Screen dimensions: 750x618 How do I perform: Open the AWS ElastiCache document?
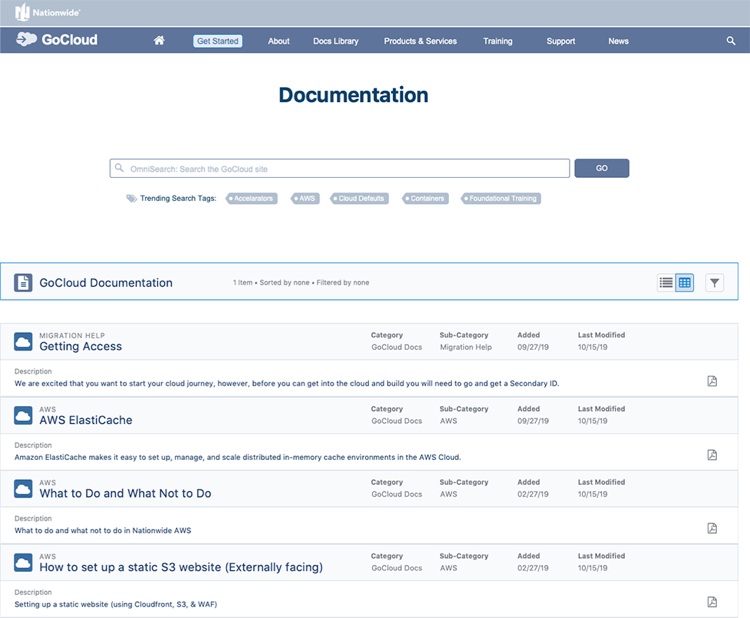[x=86, y=420]
